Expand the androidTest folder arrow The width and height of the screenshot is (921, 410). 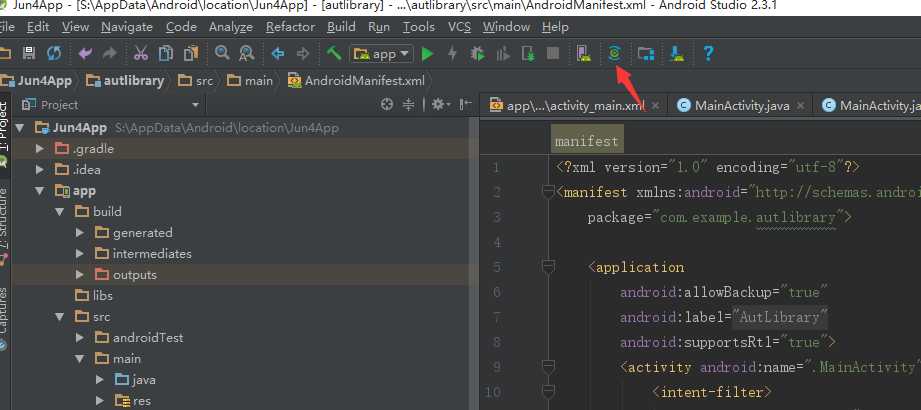coord(80,338)
